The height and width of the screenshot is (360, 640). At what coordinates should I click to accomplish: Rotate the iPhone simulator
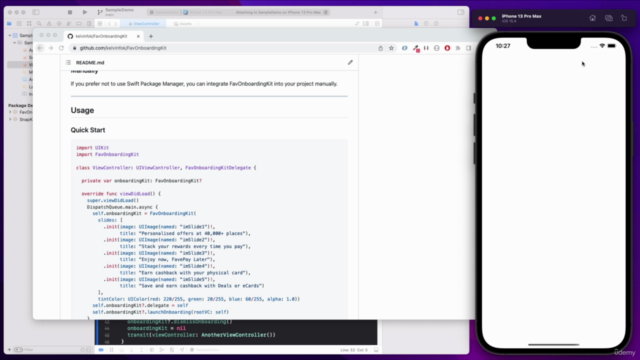(624, 18)
